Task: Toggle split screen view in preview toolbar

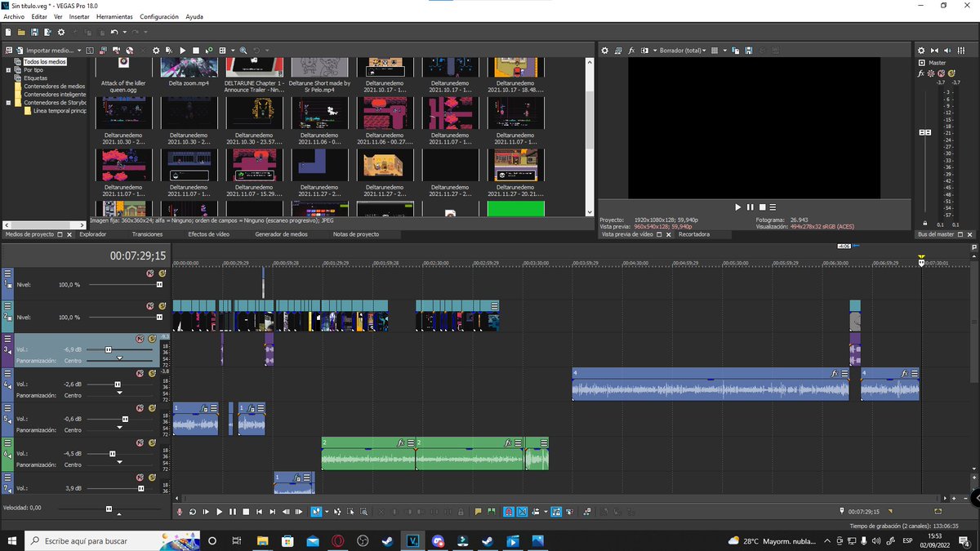Action: (644, 51)
